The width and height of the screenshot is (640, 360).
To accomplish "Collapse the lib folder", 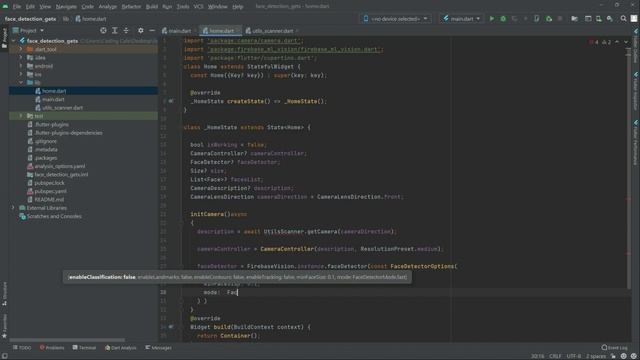I will click(21, 82).
